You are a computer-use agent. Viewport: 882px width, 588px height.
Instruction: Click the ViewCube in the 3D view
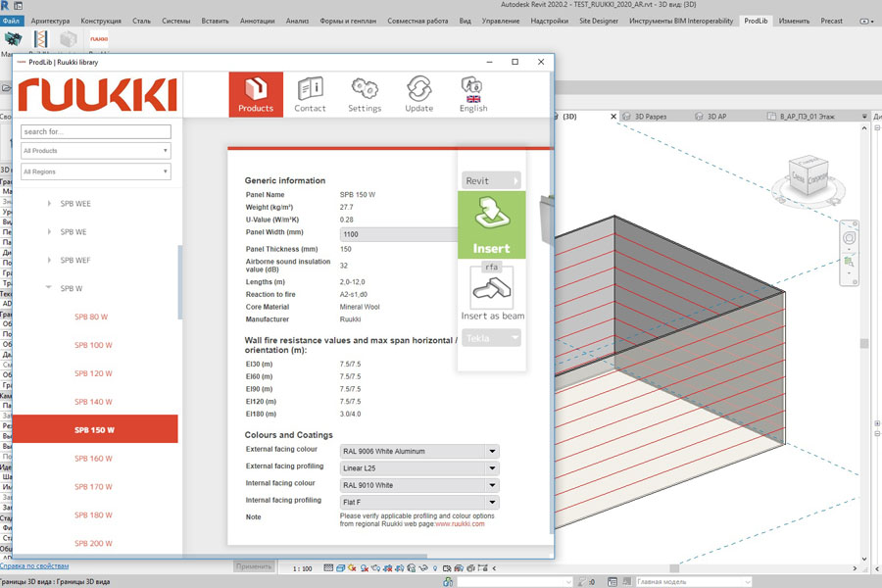coord(808,177)
